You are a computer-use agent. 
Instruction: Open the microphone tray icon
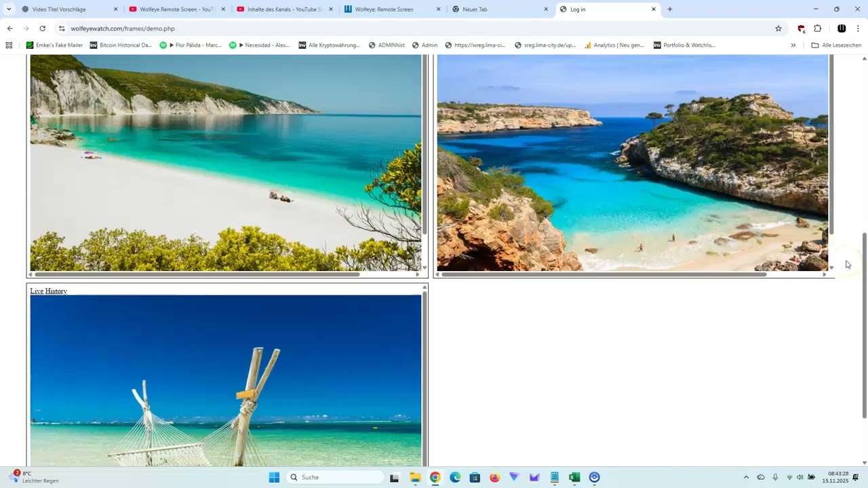coord(775,477)
